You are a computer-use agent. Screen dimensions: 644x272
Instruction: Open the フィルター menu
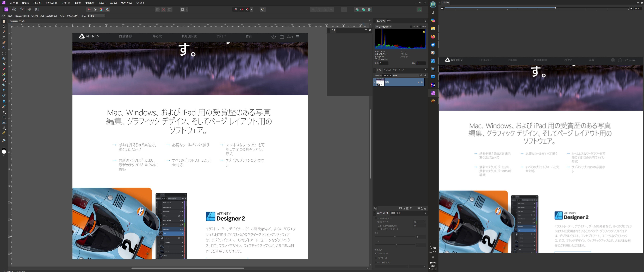(102, 3)
